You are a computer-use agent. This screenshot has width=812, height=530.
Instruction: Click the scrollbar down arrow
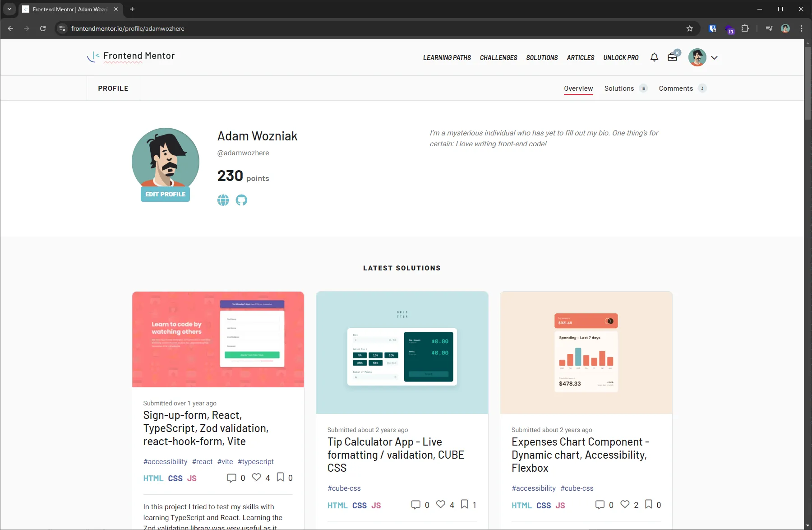coord(807,526)
